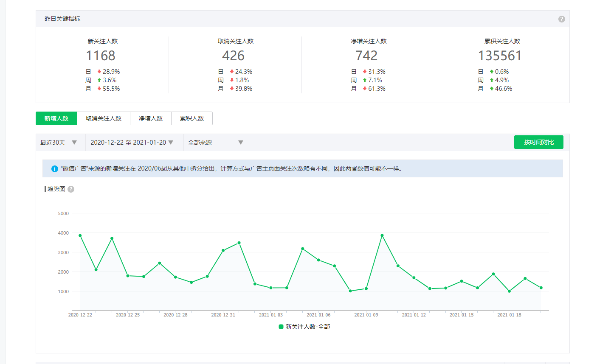Click the 742 net increase value
The width and height of the screenshot is (597, 364).
coord(366,56)
